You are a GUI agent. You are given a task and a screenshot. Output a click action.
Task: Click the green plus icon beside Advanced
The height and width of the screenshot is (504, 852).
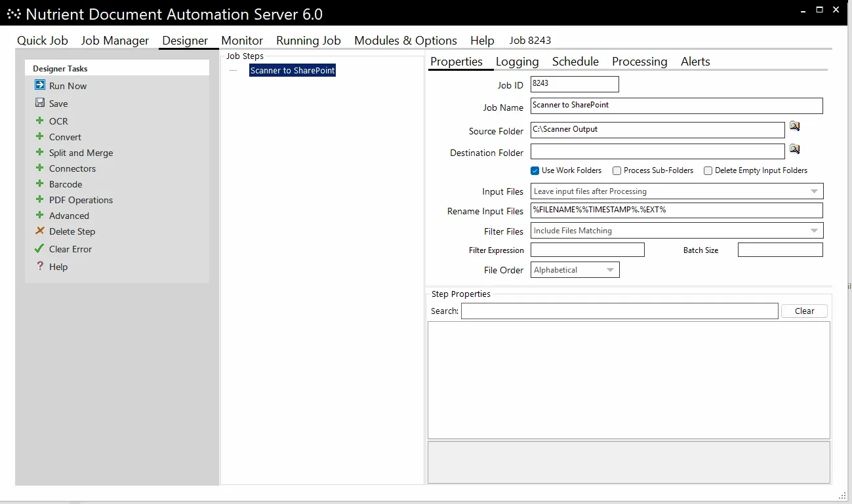(x=40, y=215)
